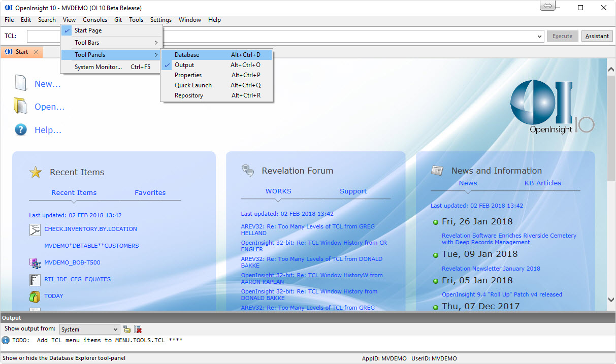The height and width of the screenshot is (364, 616).
Task: Open the Settings menu
Action: tap(161, 20)
